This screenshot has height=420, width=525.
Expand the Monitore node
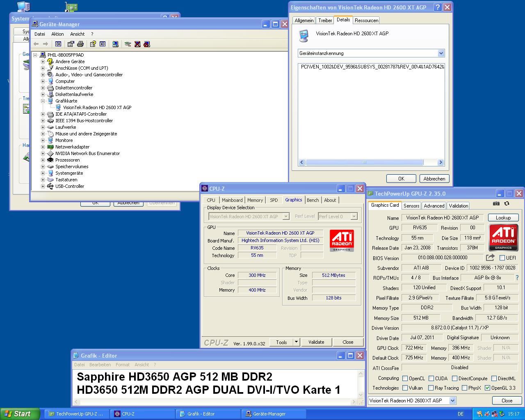pos(43,140)
